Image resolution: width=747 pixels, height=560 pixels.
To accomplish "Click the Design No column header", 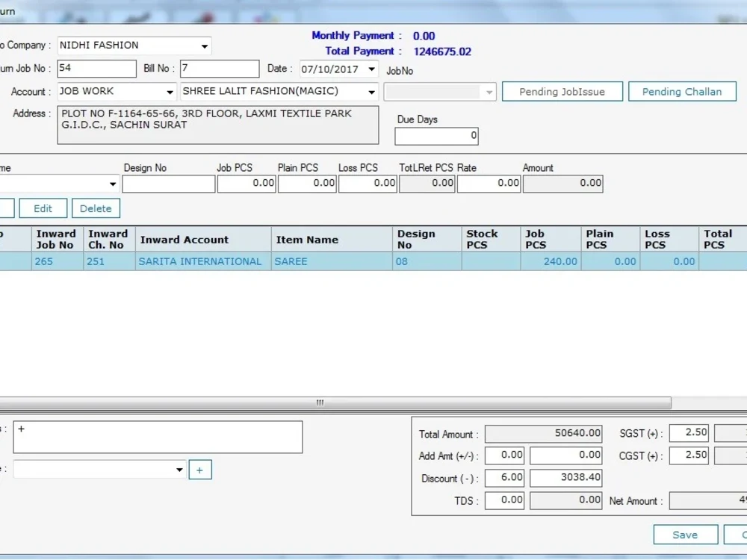I will click(427, 239).
